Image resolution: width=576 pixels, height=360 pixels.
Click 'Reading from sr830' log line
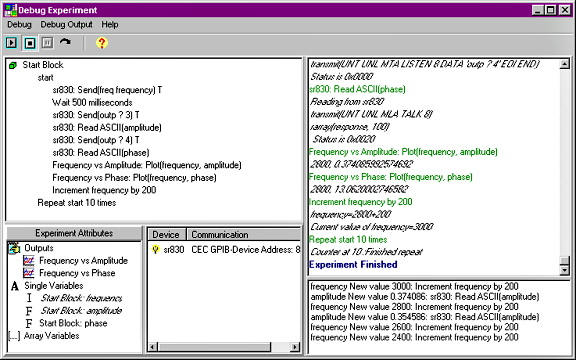pyautogui.click(x=347, y=101)
